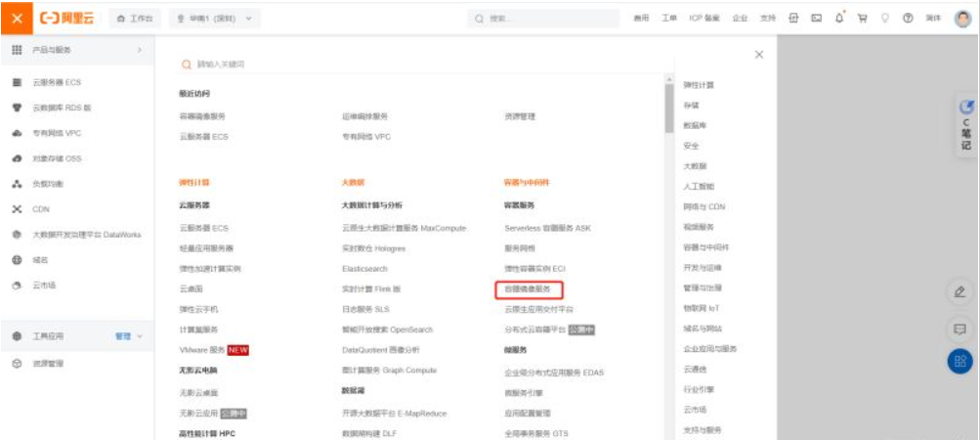Open 日志服务 SLS
Viewport: 980px width, 440px height.
click(x=365, y=309)
